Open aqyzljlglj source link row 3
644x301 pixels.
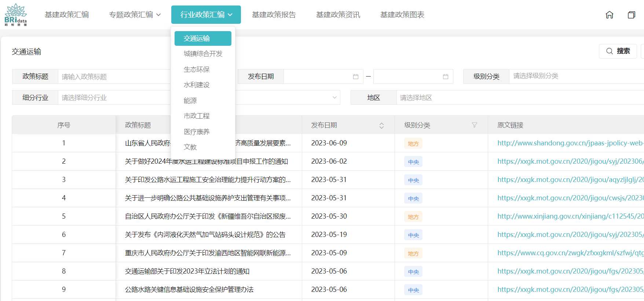click(x=571, y=180)
